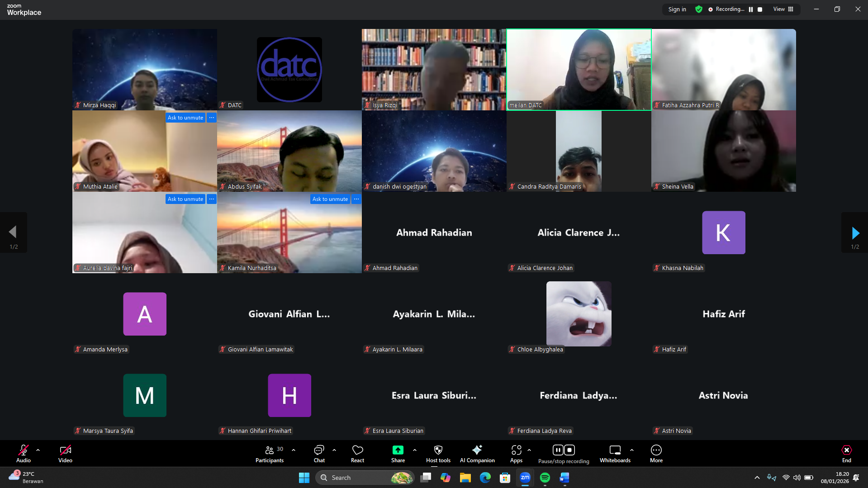868x488 pixels.
Task: Unmute microphone with Audio button
Action: click(x=24, y=453)
